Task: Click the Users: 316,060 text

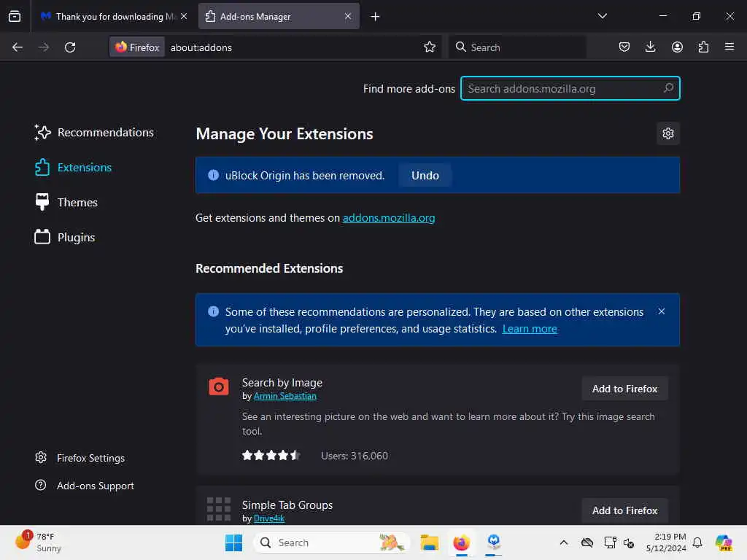Action: [x=355, y=456]
